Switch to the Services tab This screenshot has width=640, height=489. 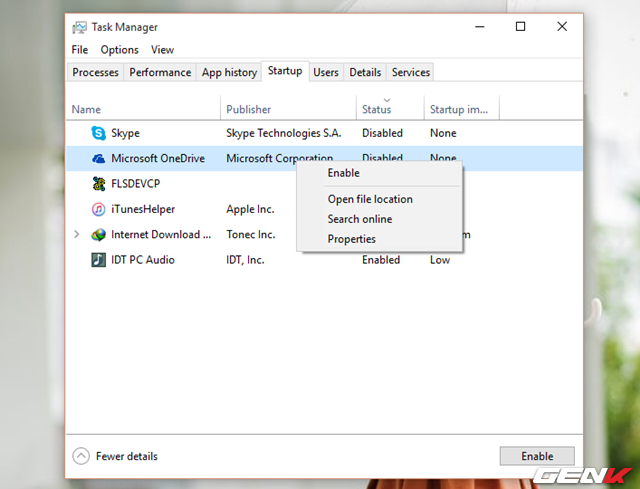[x=411, y=72]
